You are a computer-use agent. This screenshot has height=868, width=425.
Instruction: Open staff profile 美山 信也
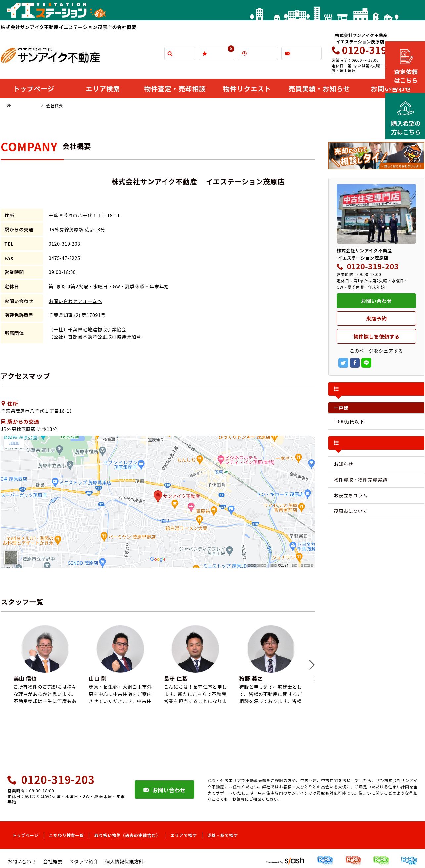point(45,649)
